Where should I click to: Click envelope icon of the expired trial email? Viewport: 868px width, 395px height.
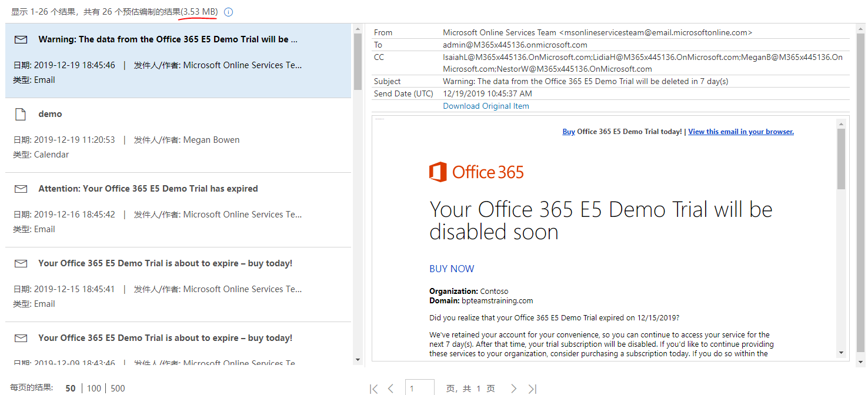coord(21,189)
